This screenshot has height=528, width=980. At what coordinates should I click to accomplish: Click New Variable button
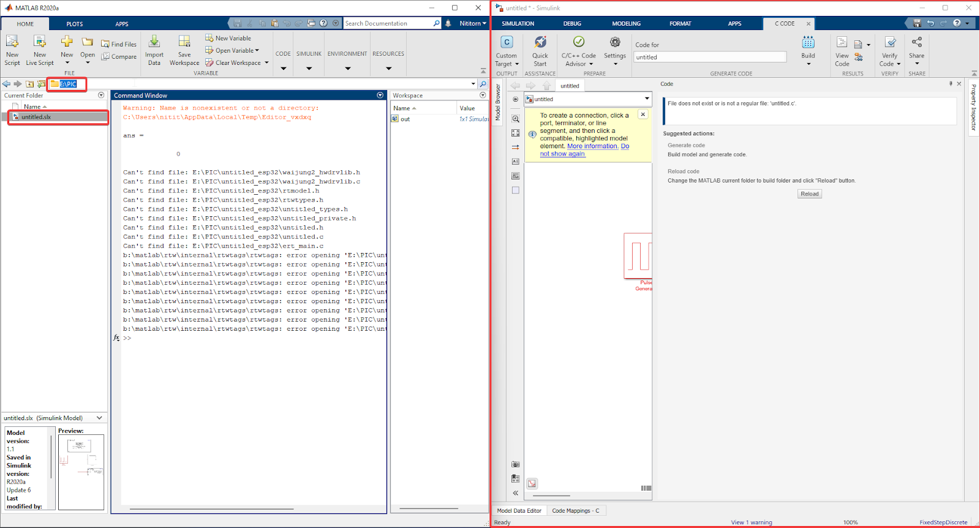(x=228, y=38)
